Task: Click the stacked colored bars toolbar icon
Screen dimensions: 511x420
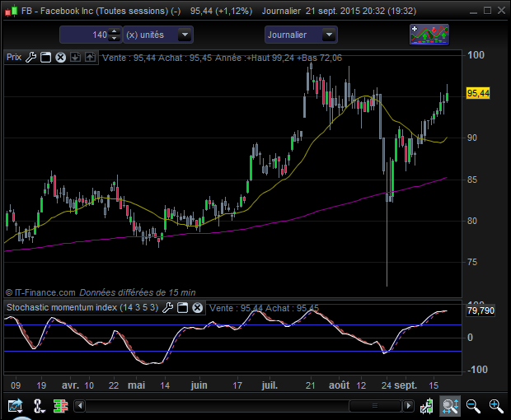Action: [59, 405]
